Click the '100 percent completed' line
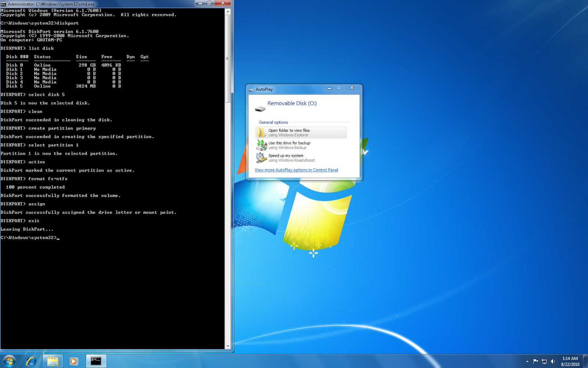This screenshot has width=588, height=368. pyautogui.click(x=35, y=187)
